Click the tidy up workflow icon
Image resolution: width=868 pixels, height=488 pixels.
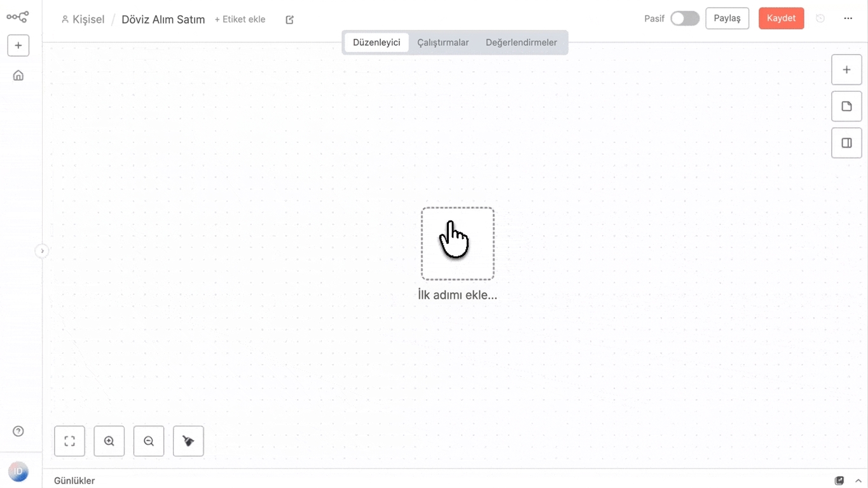pyautogui.click(x=188, y=441)
